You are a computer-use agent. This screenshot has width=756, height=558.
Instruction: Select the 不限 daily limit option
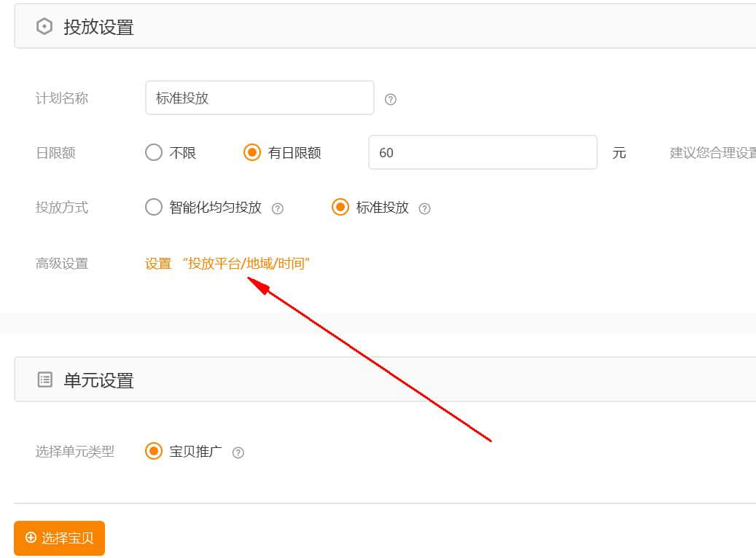tap(154, 152)
